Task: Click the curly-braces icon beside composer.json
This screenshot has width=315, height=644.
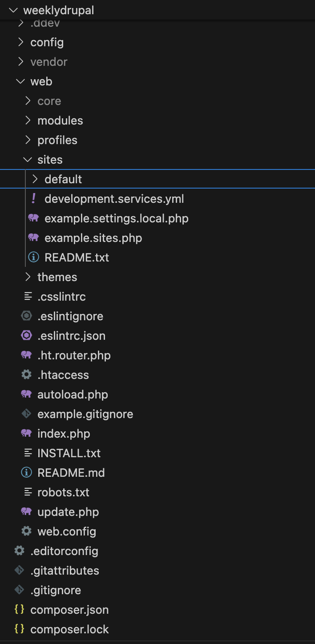Action: coord(19,610)
